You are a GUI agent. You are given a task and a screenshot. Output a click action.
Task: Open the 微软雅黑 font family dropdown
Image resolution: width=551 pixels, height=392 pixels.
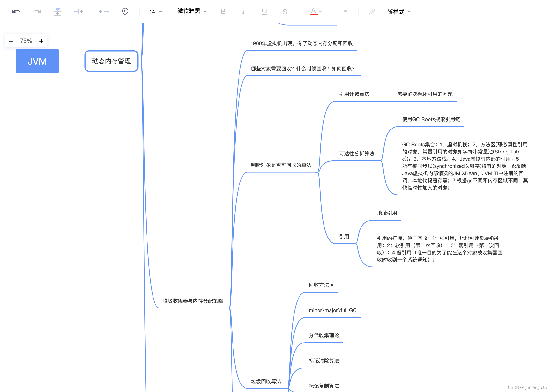[x=191, y=11]
